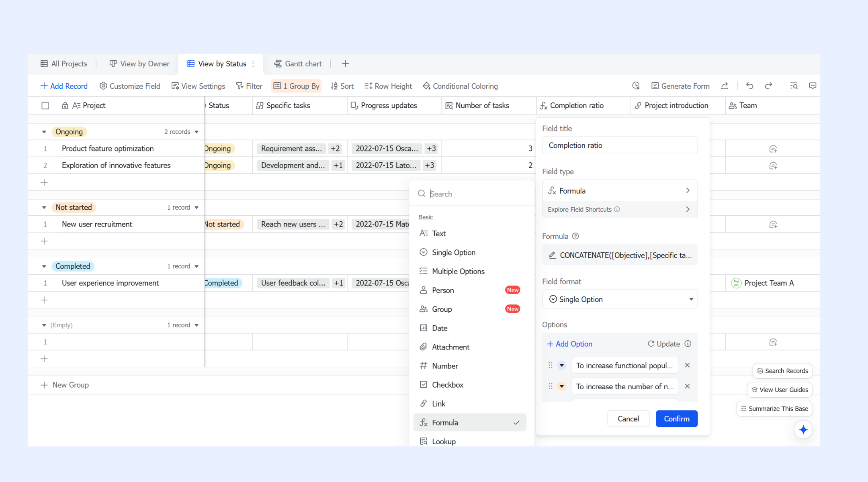
Task: Edit the Field title input 'Completion ratio'
Action: click(620, 145)
